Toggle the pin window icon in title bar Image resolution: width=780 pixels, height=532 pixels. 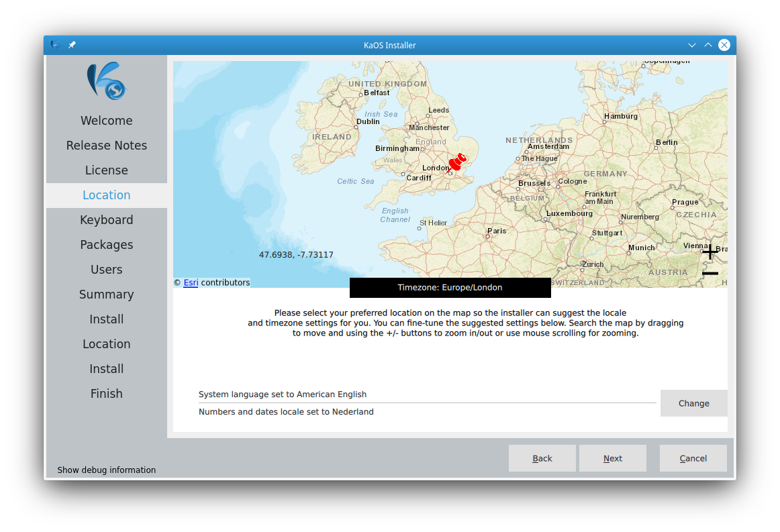(72, 45)
